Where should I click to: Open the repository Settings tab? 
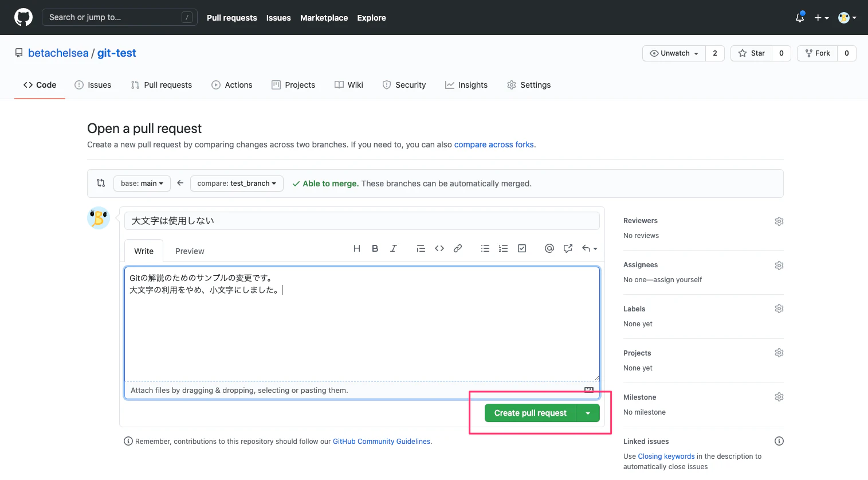click(x=529, y=85)
